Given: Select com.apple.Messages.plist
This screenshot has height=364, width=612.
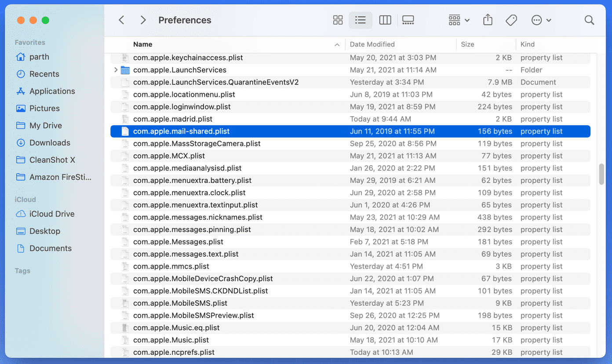Looking at the screenshot, I should [x=350, y=242].
